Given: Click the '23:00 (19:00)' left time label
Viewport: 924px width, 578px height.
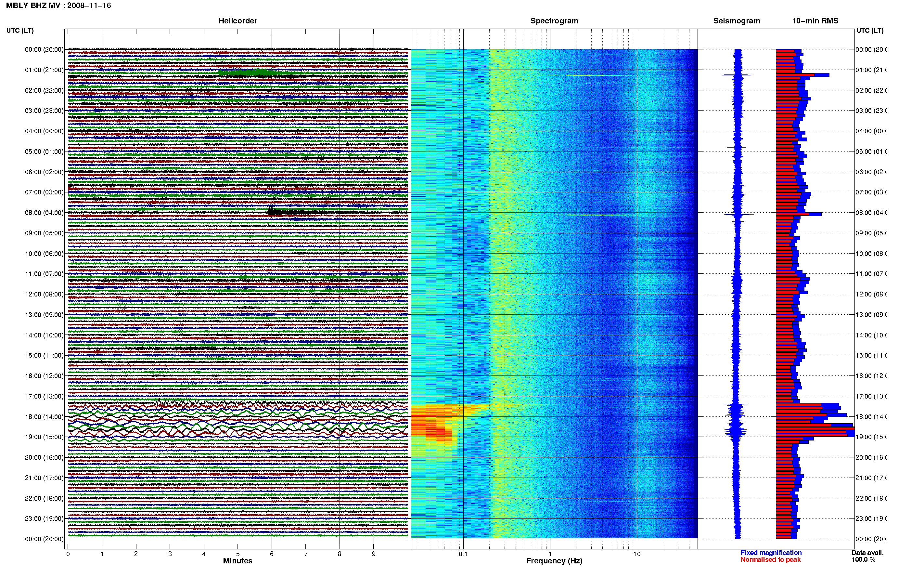Looking at the screenshot, I should coord(44,519).
